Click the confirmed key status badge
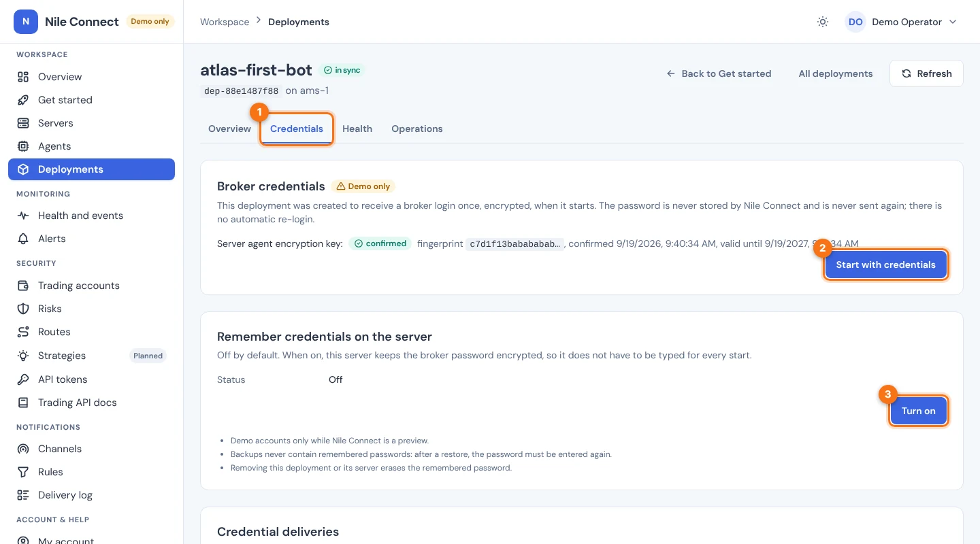Viewport: 980px width, 544px height. pyautogui.click(x=380, y=243)
